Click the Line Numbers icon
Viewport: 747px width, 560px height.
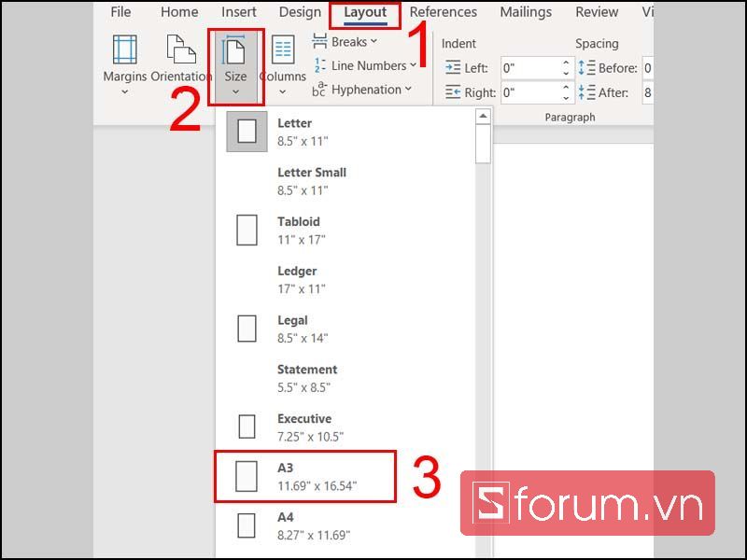point(318,65)
